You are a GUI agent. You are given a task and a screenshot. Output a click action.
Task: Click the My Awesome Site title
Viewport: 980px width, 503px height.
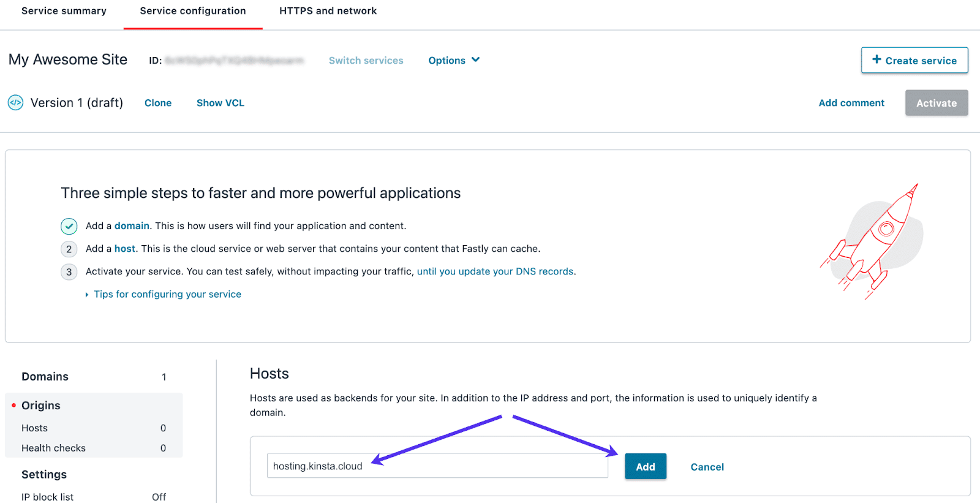coord(68,59)
